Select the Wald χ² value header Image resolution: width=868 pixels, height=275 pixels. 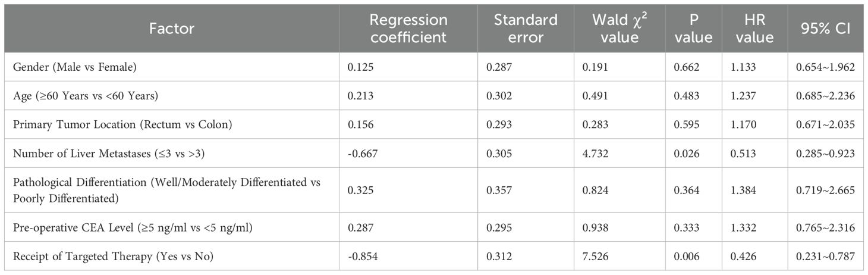click(x=619, y=29)
